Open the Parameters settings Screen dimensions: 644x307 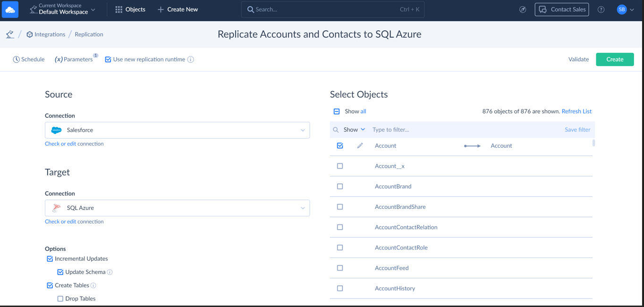click(74, 59)
